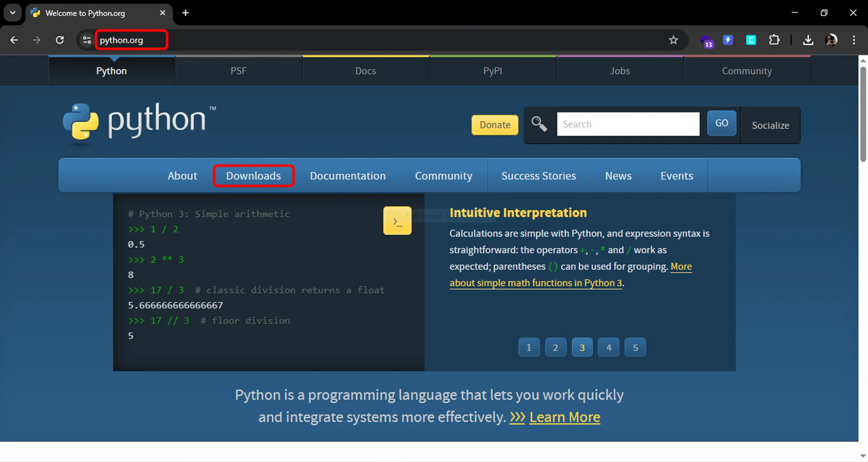Click the result 5.666666666666667 in code
The width and height of the screenshot is (868, 462).
175,305
